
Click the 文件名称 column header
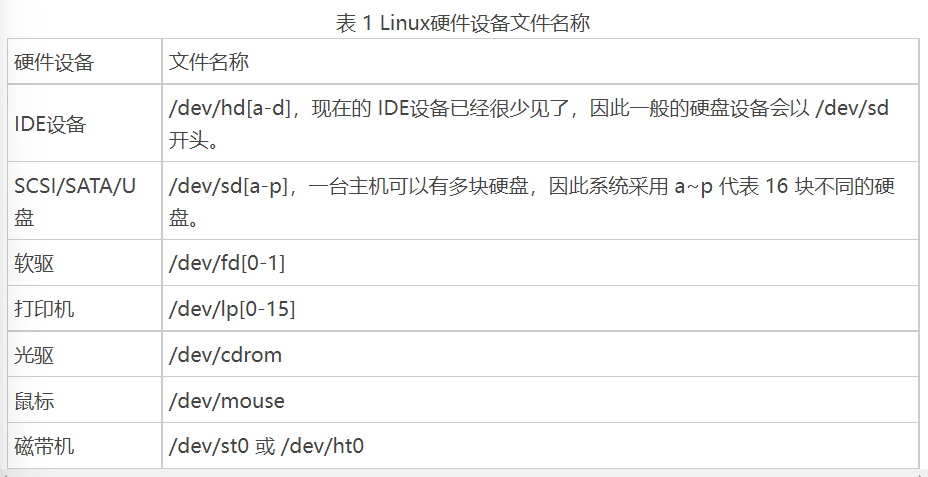click(x=540, y=62)
